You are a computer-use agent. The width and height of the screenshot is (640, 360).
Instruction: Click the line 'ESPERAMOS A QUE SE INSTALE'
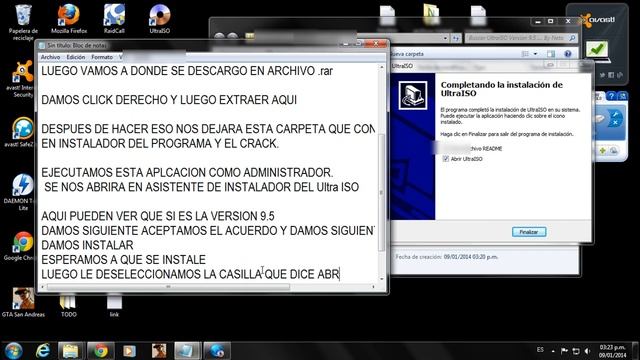pyautogui.click(x=123, y=260)
